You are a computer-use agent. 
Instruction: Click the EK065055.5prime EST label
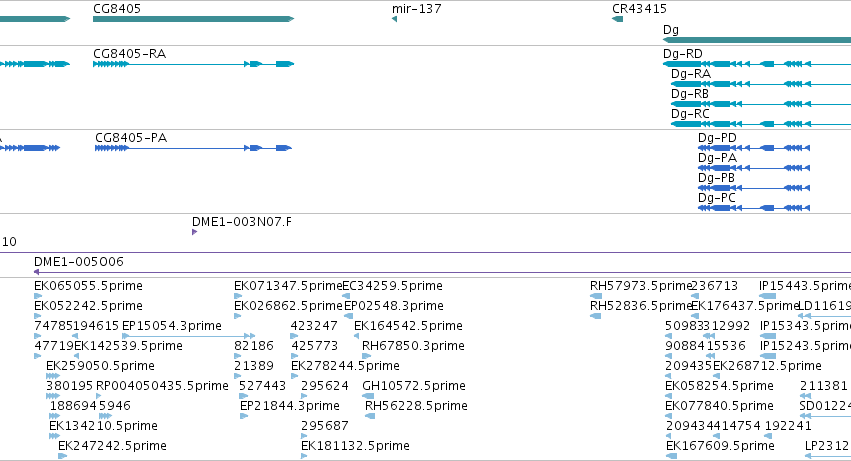(x=88, y=286)
